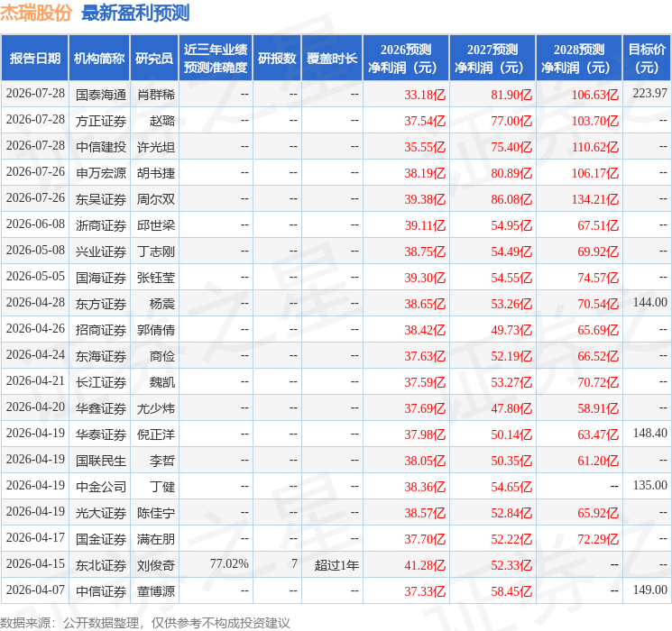The height and width of the screenshot is (631, 672).
Task: Click target price 135.00
Action: click(x=649, y=485)
